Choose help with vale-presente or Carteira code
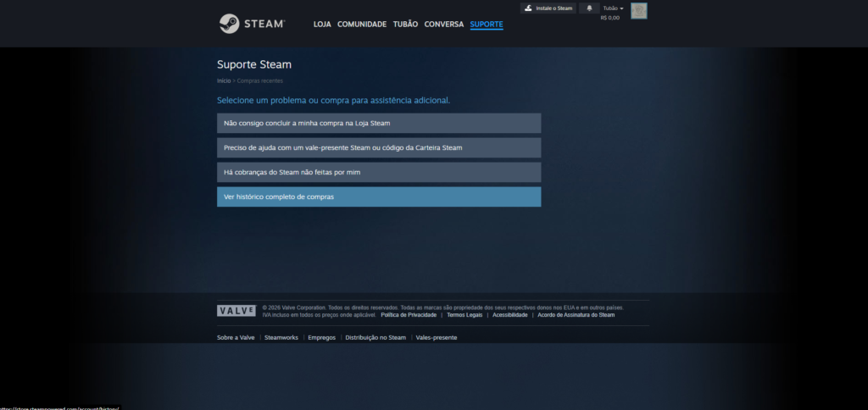The height and width of the screenshot is (410, 868). pyautogui.click(x=379, y=147)
